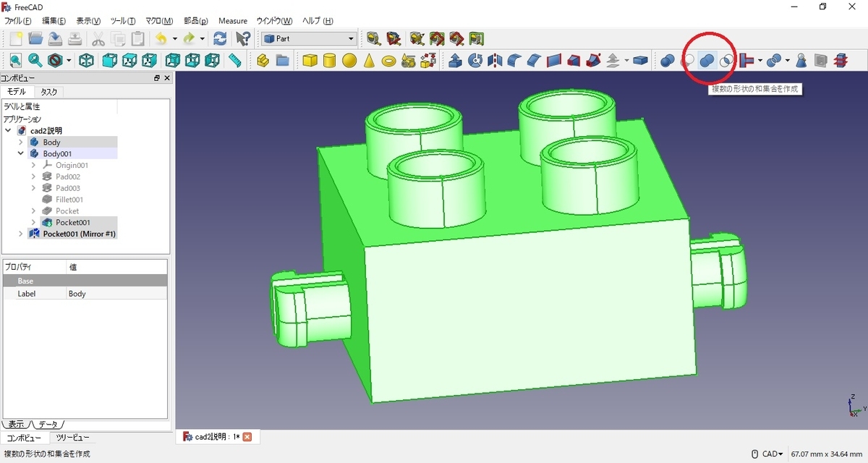Switch to the ツリービュー tab
The height and width of the screenshot is (463, 868).
[72, 438]
